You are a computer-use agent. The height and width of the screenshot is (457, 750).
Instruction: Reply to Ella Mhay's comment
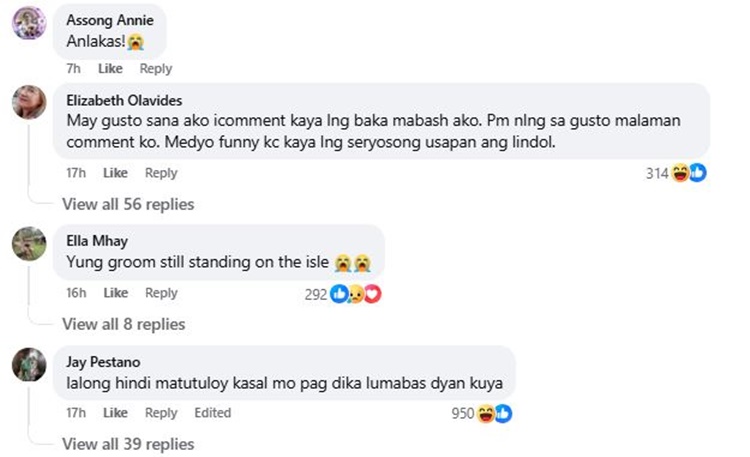click(x=161, y=293)
